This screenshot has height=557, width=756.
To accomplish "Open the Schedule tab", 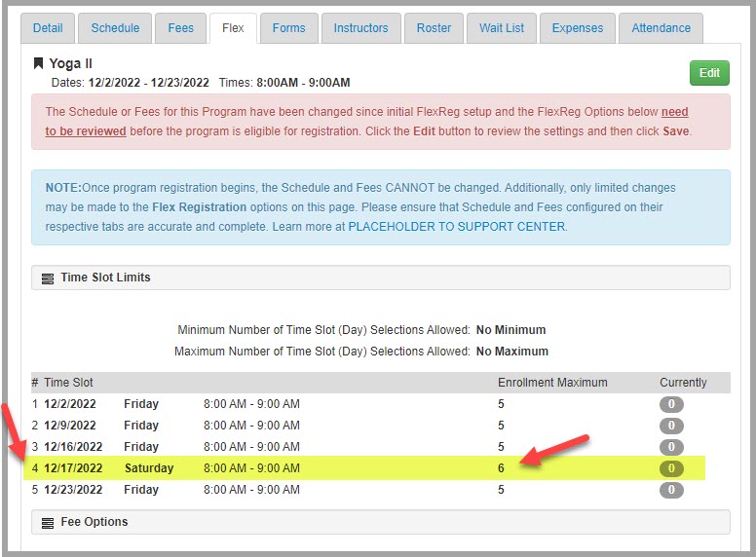I will tap(115, 28).
